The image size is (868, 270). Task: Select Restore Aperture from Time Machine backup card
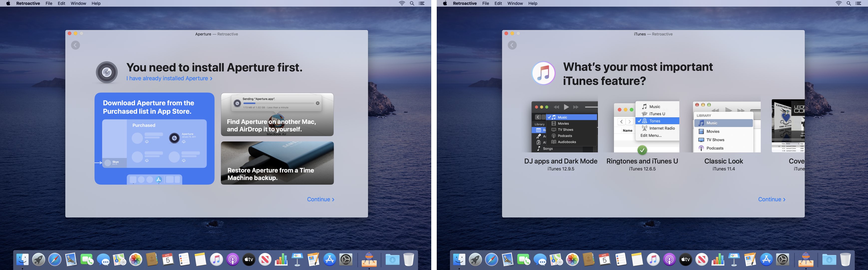click(x=277, y=163)
